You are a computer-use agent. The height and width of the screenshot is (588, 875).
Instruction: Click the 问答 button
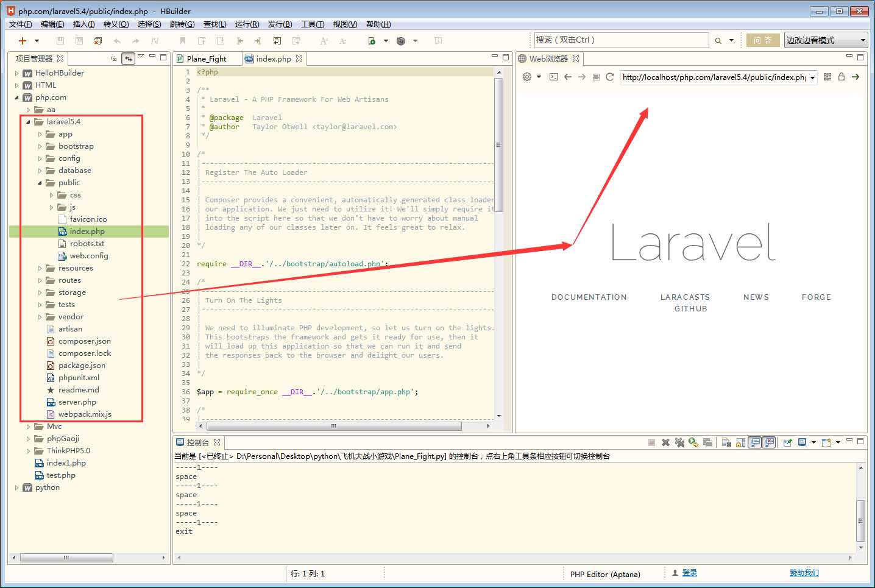tap(762, 40)
